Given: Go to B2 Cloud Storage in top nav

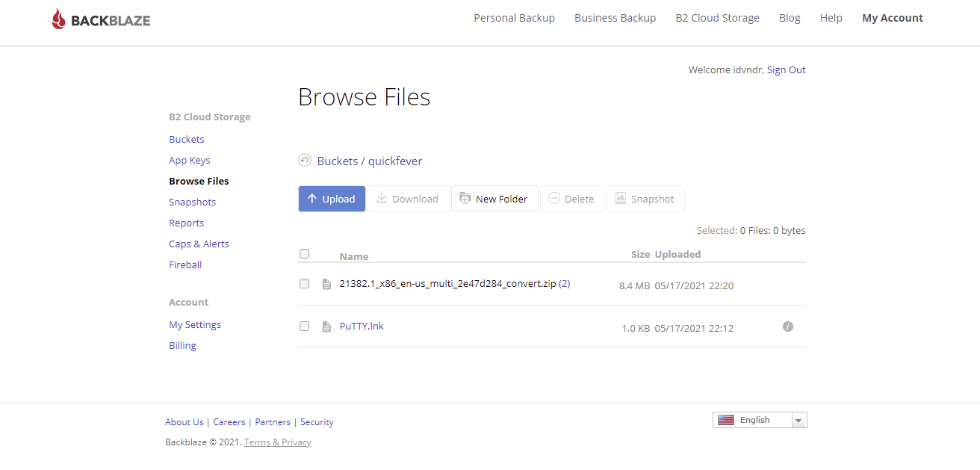Looking at the screenshot, I should click(x=717, y=18).
